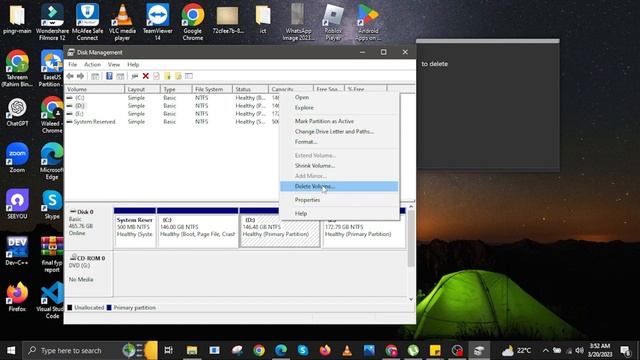Choose Open in the context menu

pyautogui.click(x=339, y=97)
